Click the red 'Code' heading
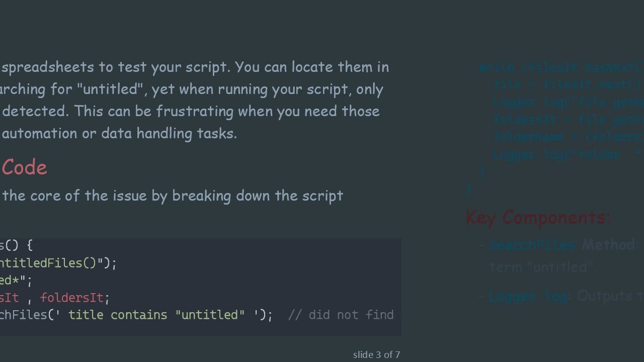The image size is (644, 362). pyautogui.click(x=24, y=167)
